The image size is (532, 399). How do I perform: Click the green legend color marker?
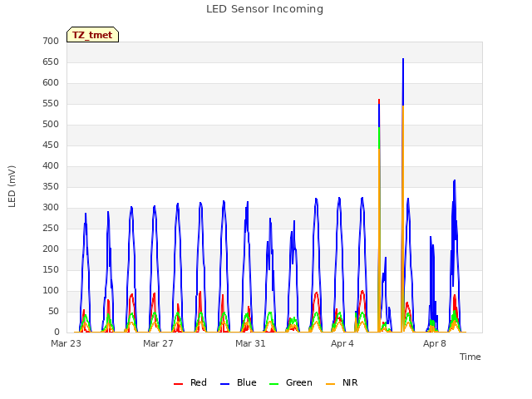coord(273,384)
